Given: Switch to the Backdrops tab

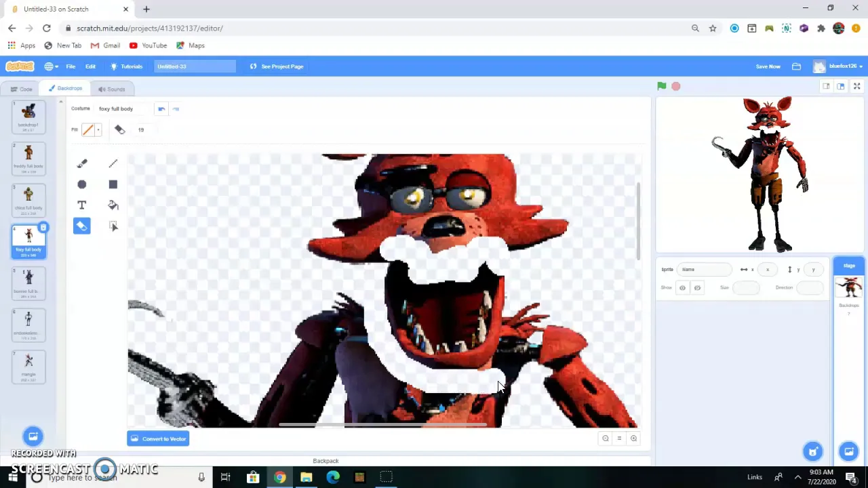Looking at the screenshot, I should pos(65,88).
